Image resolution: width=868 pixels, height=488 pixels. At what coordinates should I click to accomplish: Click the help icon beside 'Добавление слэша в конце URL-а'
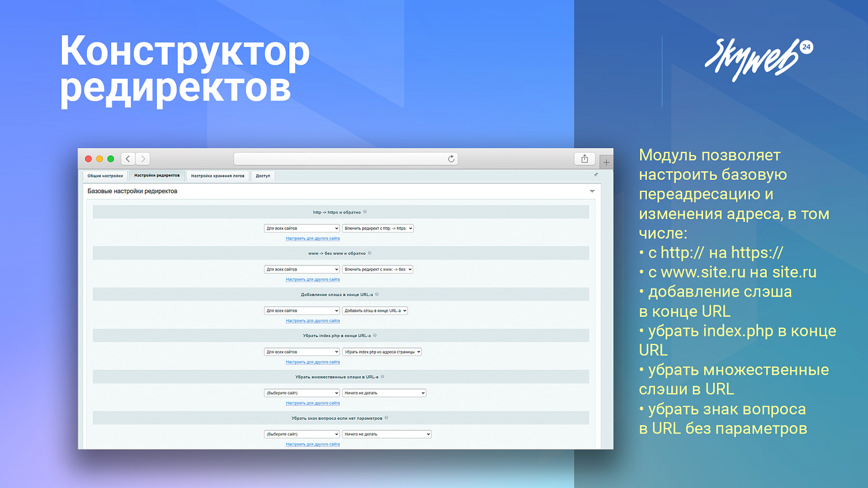click(x=377, y=294)
